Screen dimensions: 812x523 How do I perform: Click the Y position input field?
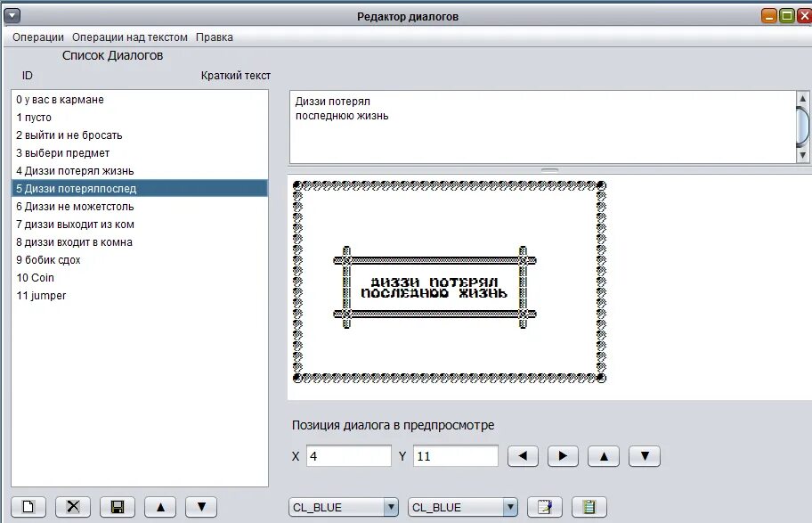click(x=456, y=456)
